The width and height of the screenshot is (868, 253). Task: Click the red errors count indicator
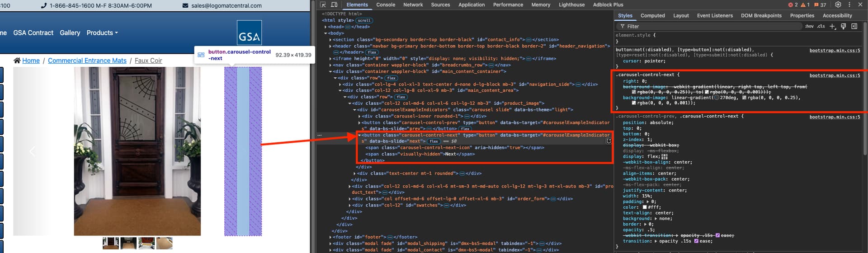coord(793,5)
